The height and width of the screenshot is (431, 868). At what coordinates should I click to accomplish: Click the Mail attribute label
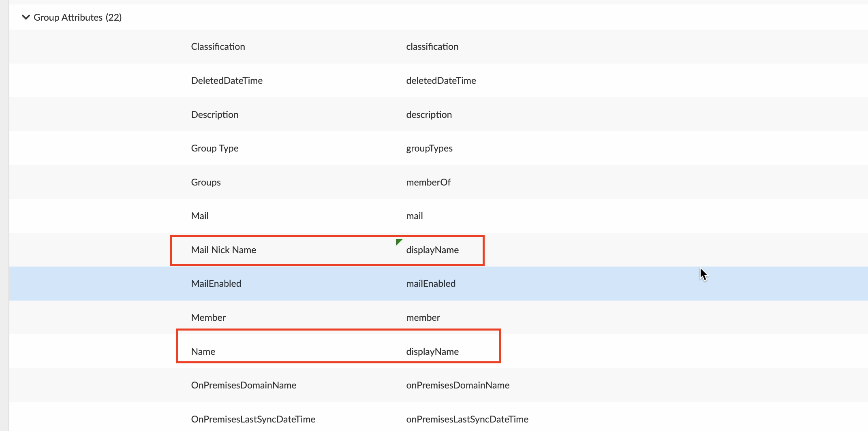pyautogui.click(x=200, y=216)
